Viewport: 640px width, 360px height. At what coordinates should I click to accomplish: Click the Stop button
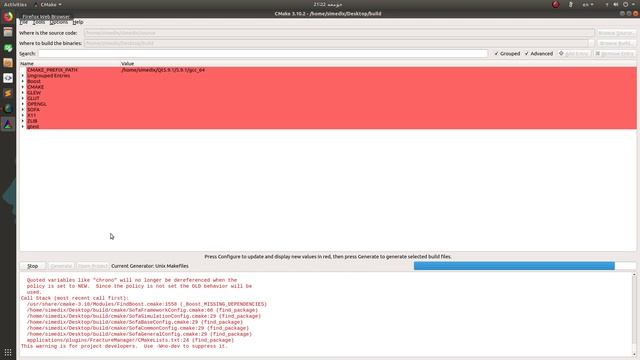click(x=32, y=266)
